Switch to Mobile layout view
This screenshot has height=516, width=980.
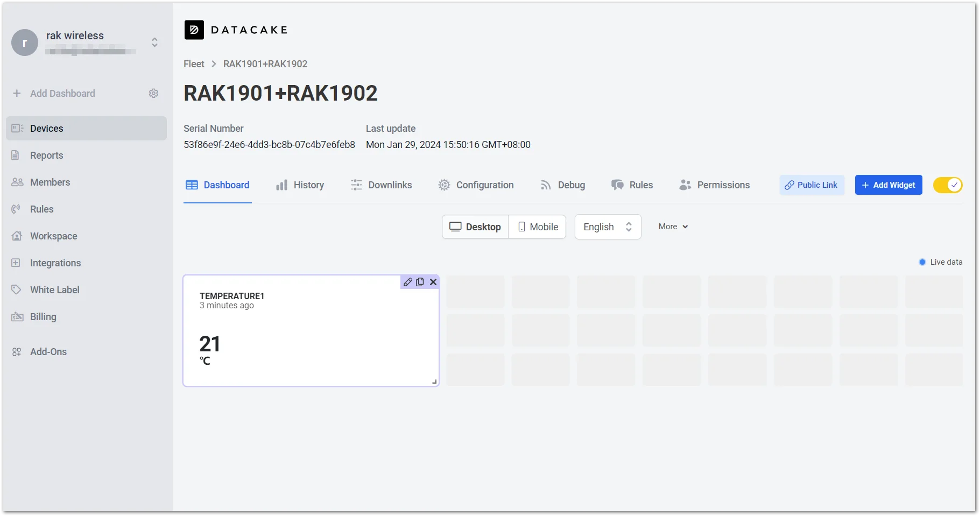tap(537, 227)
